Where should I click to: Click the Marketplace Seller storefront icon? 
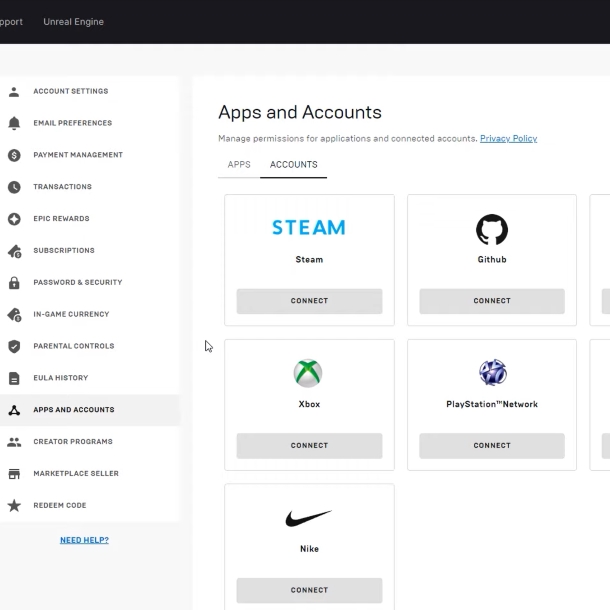tap(14, 474)
